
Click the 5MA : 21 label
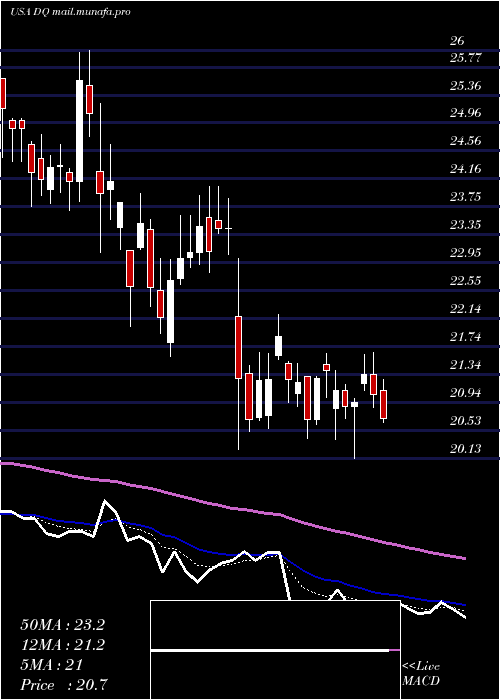click(51, 665)
